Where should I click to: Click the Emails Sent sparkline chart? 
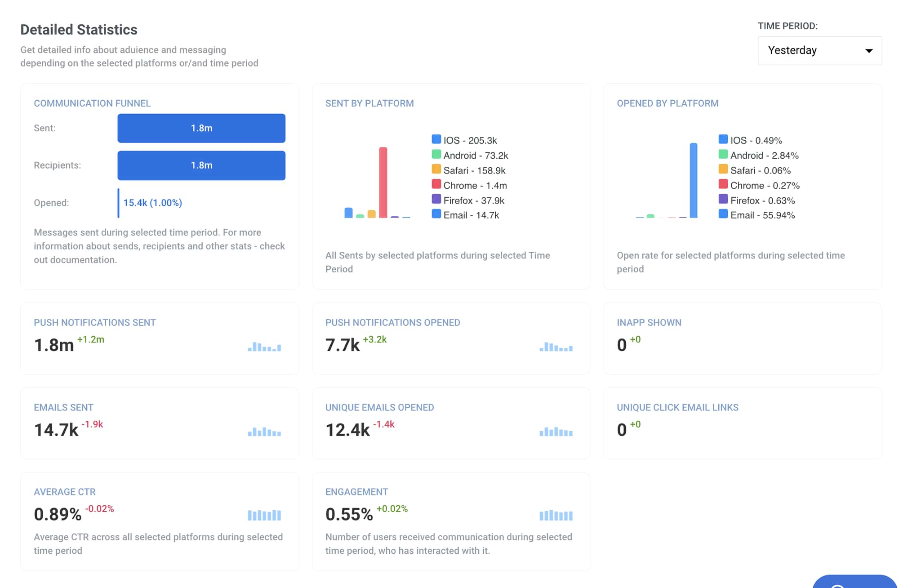click(x=264, y=431)
